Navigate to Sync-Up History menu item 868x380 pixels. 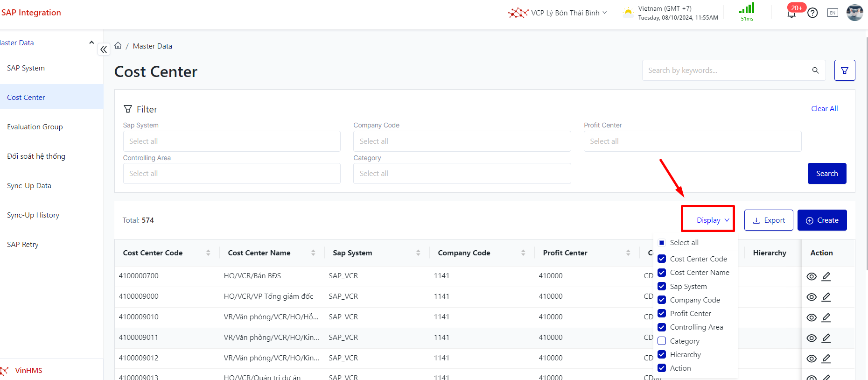33,215
